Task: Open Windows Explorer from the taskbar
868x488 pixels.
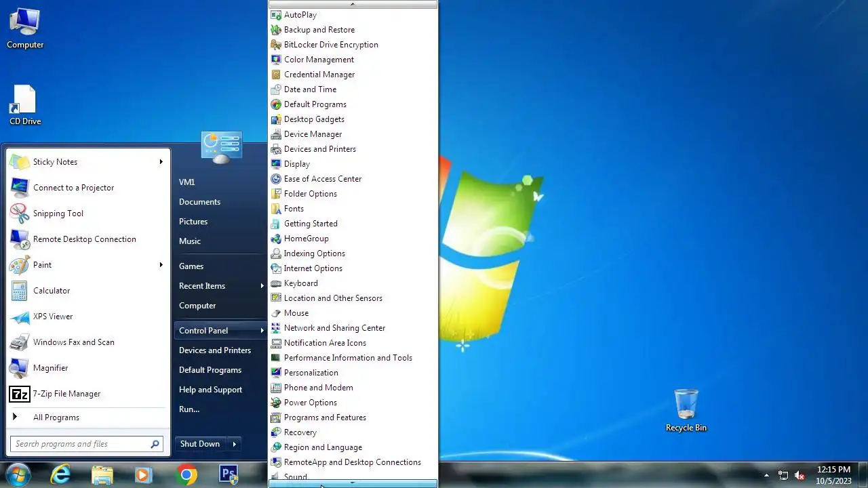Action: pyautogui.click(x=102, y=474)
